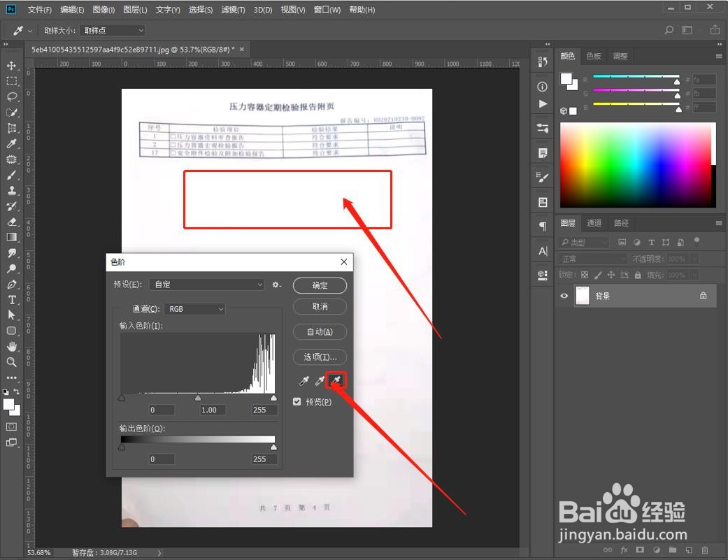Expand the status bar info arrow
Screen dimensions: 728x560
pyautogui.click(x=159, y=552)
